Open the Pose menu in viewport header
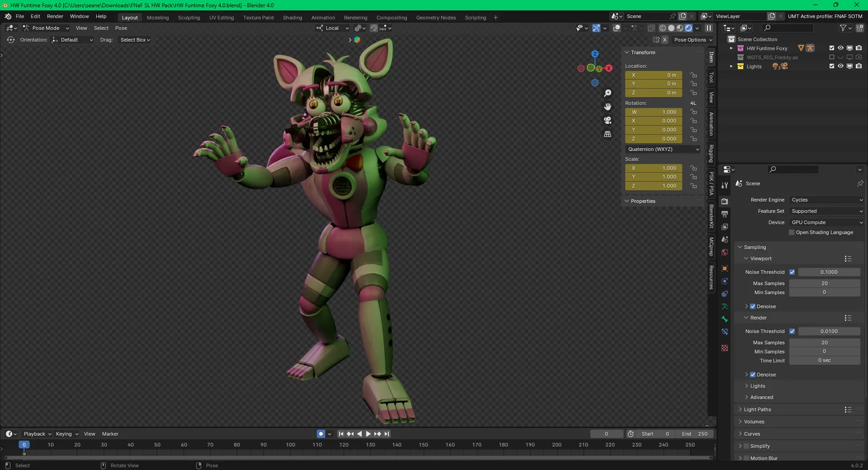 coord(121,28)
